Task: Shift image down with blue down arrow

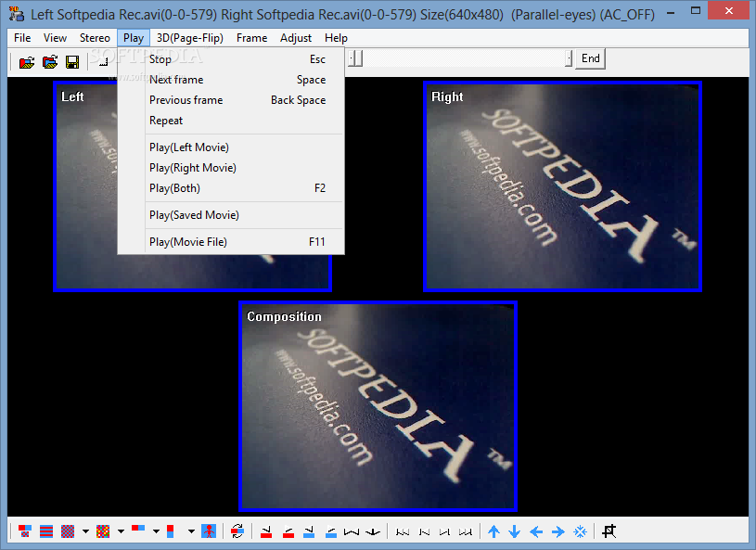Action: click(x=515, y=531)
